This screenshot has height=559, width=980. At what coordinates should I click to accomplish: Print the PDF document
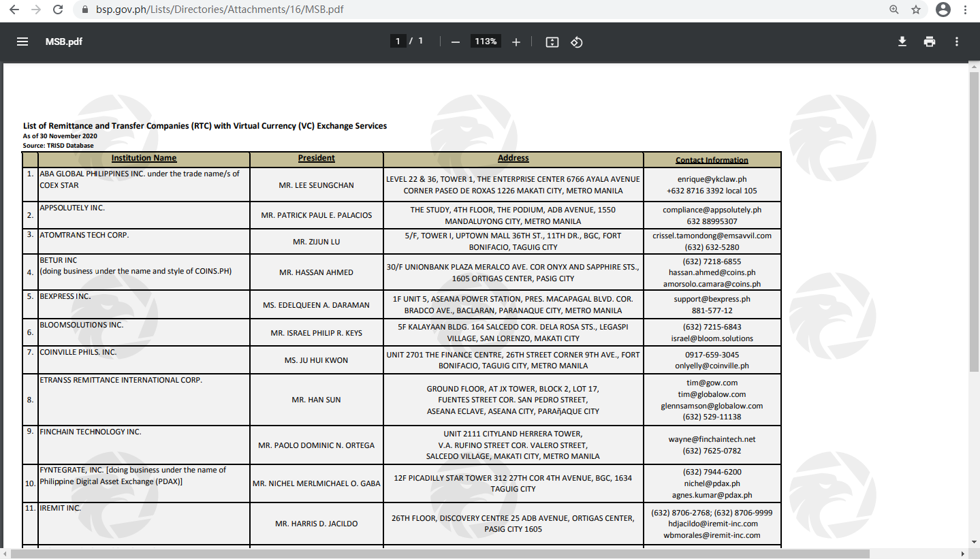click(930, 42)
